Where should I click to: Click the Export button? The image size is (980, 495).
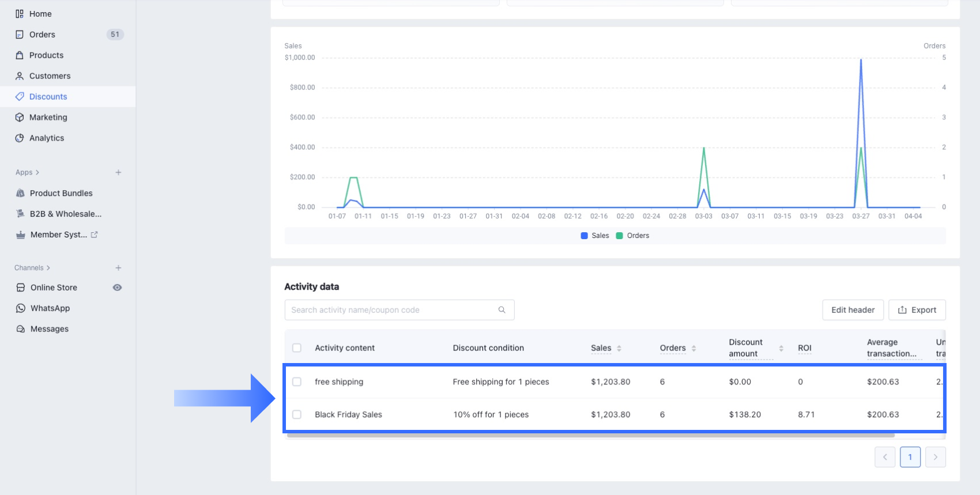917,310
